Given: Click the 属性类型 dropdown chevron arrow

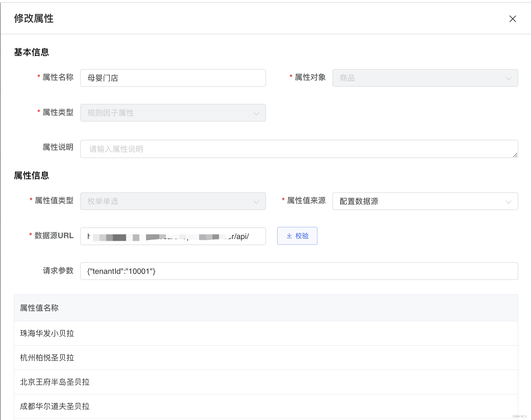Looking at the screenshot, I should (x=256, y=113).
